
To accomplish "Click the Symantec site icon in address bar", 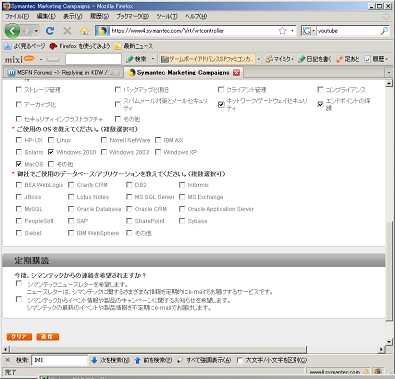I will coord(103,31).
